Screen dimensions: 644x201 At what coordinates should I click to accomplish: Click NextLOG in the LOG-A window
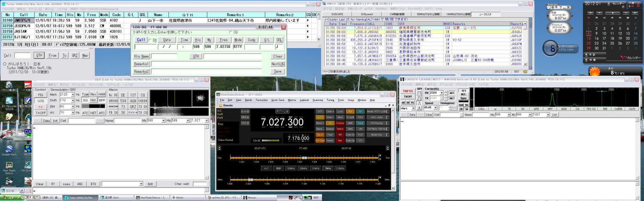point(278,64)
